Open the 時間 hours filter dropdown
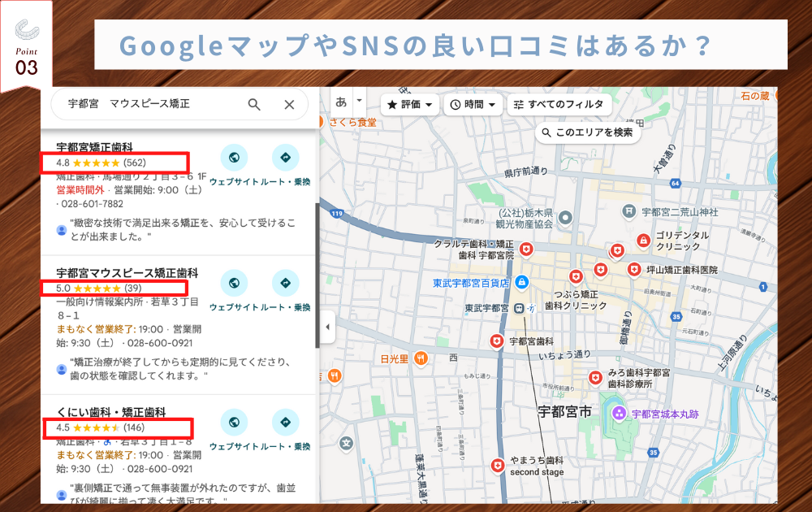Viewport: 812px width, 512px height. [473, 104]
